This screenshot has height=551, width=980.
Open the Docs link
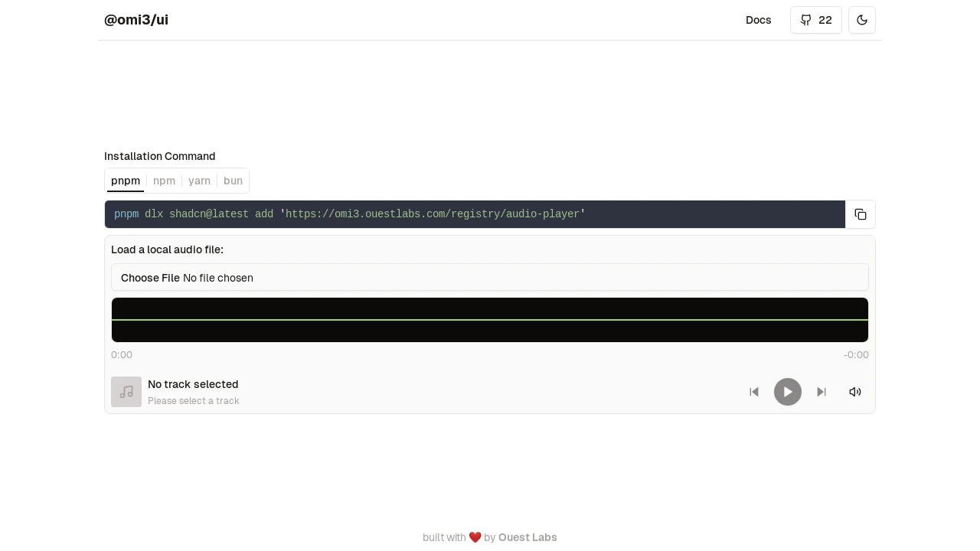759,20
